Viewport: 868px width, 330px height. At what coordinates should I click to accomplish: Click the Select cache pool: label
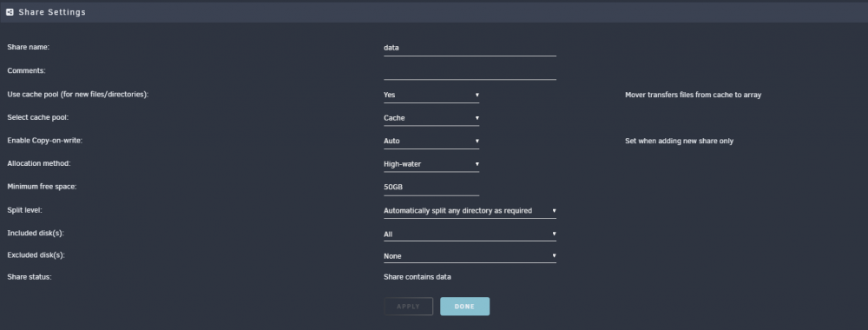(x=37, y=117)
